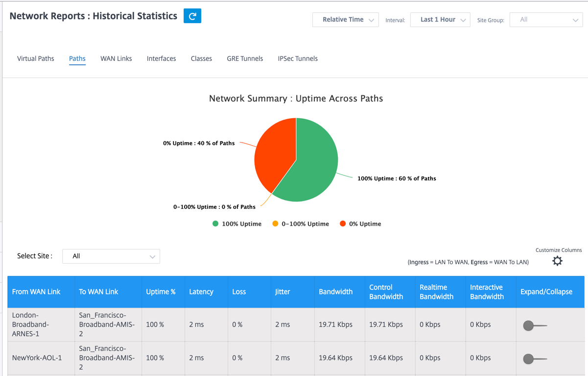This screenshot has height=376, width=588.
Task: Sort by the From WAN Link column header
Action: [x=41, y=292]
